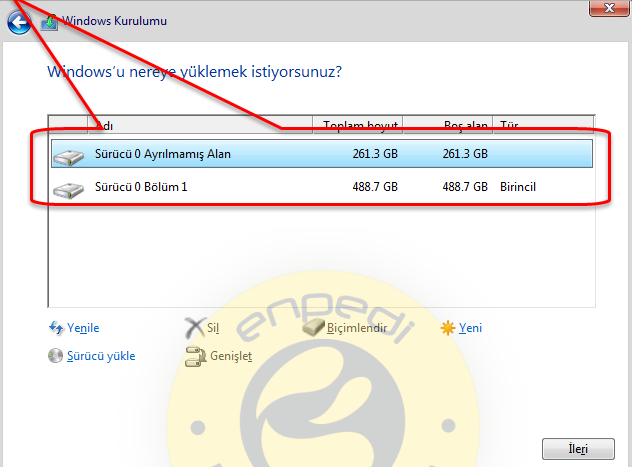Sort by the Adı column header
Screen dimensions: 632x467
pyautogui.click(x=200, y=125)
